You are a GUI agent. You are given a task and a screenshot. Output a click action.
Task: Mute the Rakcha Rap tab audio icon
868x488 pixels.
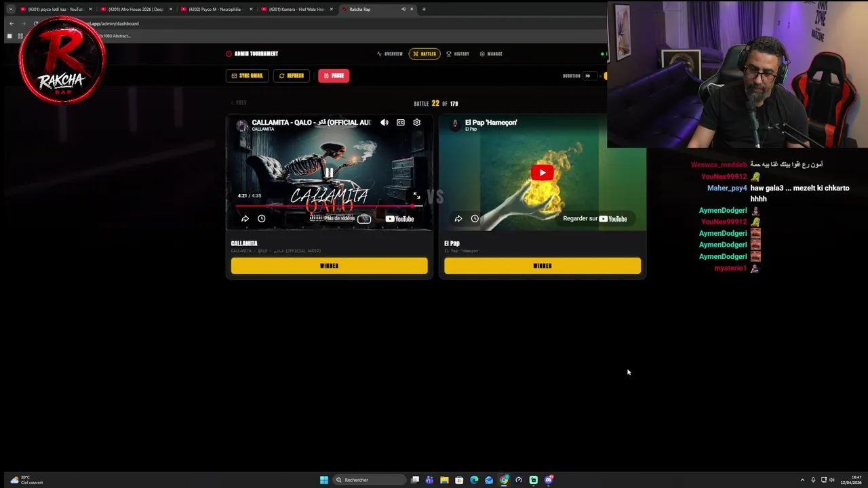click(x=403, y=9)
